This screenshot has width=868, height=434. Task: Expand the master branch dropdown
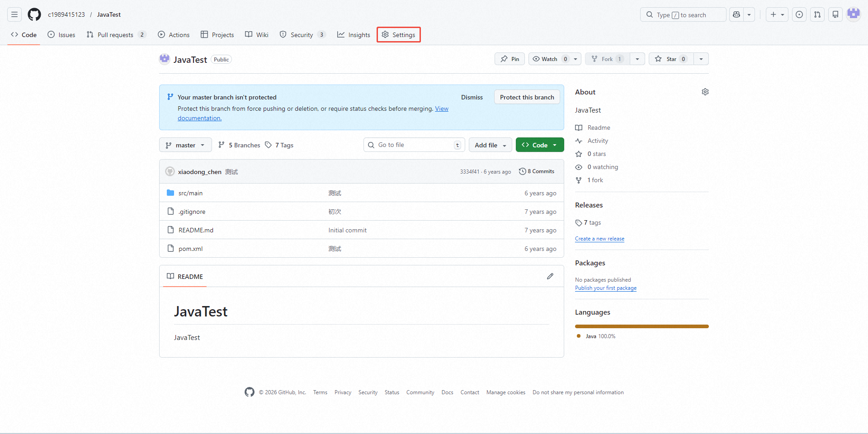tap(185, 145)
